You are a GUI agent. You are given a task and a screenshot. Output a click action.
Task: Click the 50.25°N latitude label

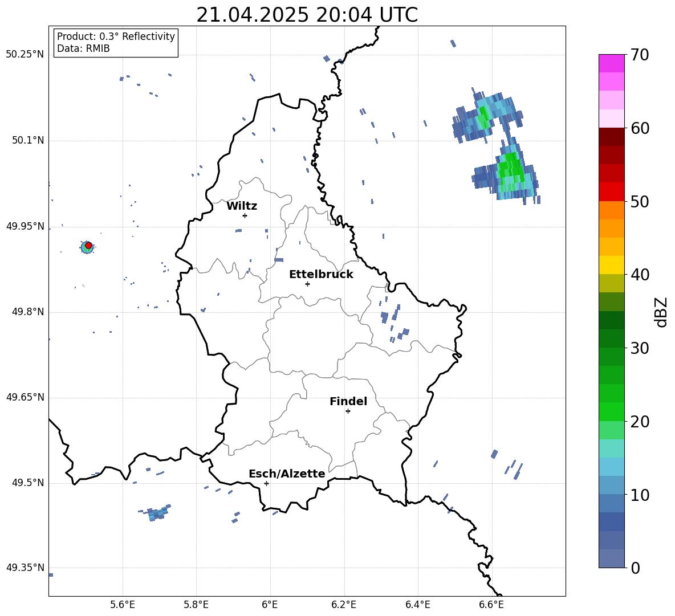25,55
